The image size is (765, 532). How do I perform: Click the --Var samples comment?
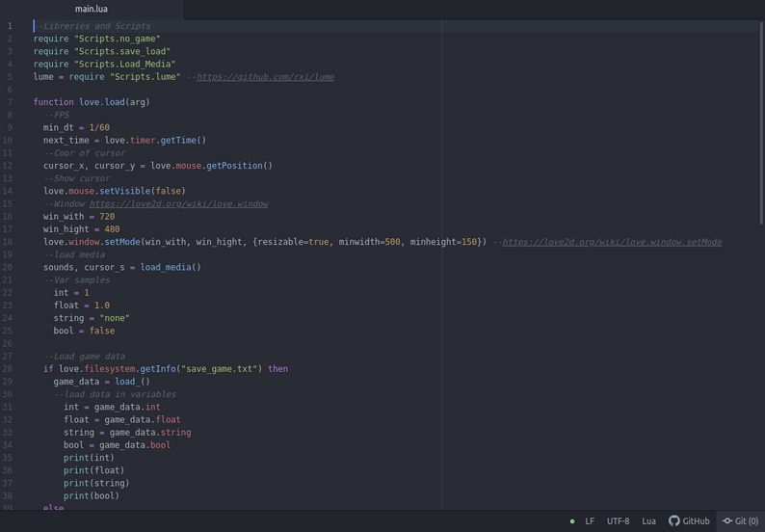point(77,279)
